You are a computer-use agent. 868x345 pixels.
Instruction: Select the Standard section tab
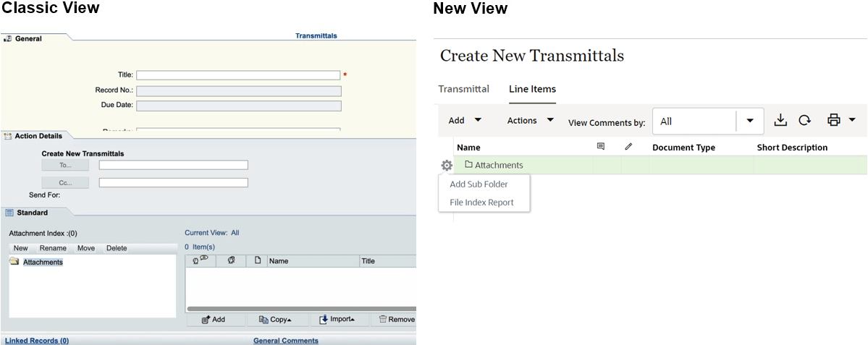click(33, 213)
